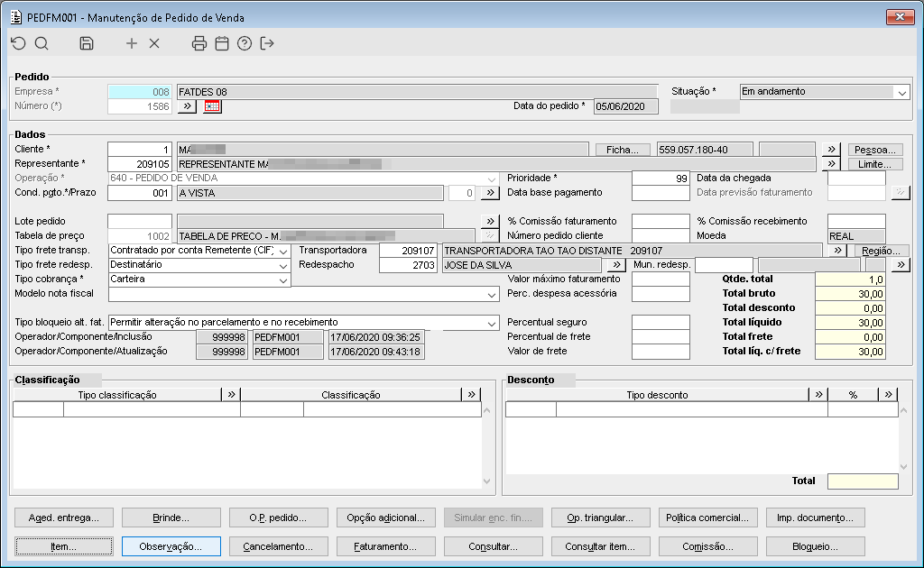Open the Item... button
924x568 pixels.
[64, 546]
